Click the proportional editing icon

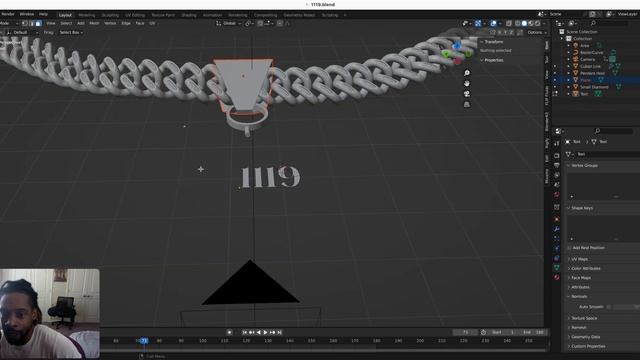(280, 23)
